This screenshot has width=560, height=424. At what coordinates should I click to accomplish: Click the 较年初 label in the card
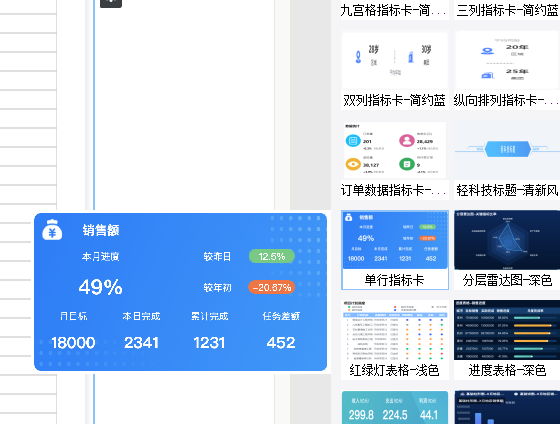[217, 288]
